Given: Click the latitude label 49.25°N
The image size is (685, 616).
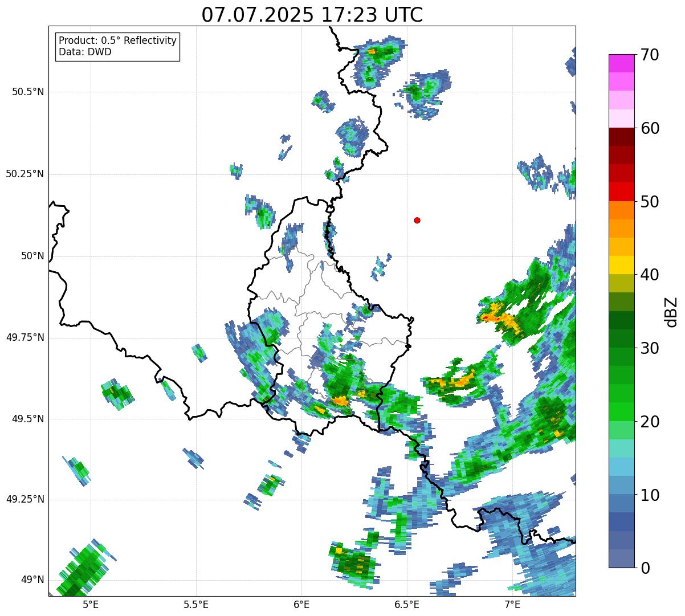Looking at the screenshot, I should point(25,499).
